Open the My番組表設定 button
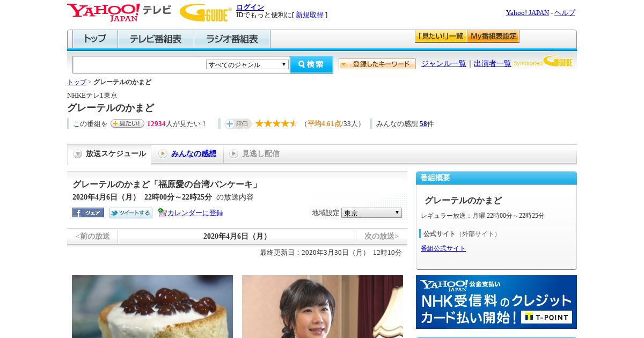644x338 pixels. [x=493, y=36]
